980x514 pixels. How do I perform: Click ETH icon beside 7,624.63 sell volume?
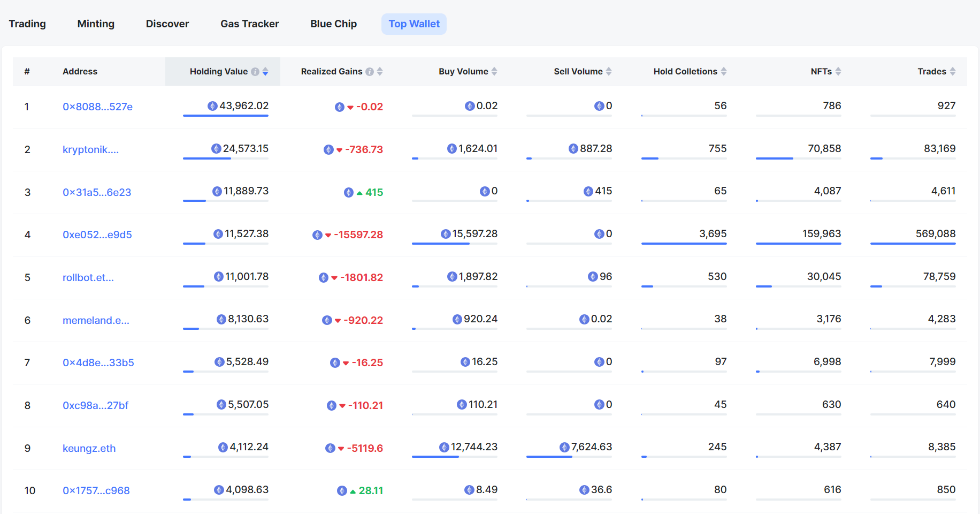point(564,447)
